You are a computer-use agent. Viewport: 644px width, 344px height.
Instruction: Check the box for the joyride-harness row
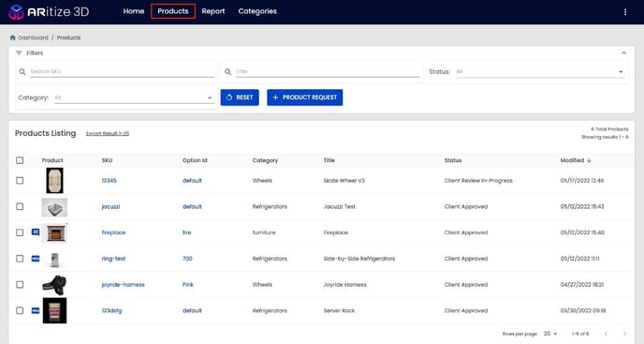20,284
